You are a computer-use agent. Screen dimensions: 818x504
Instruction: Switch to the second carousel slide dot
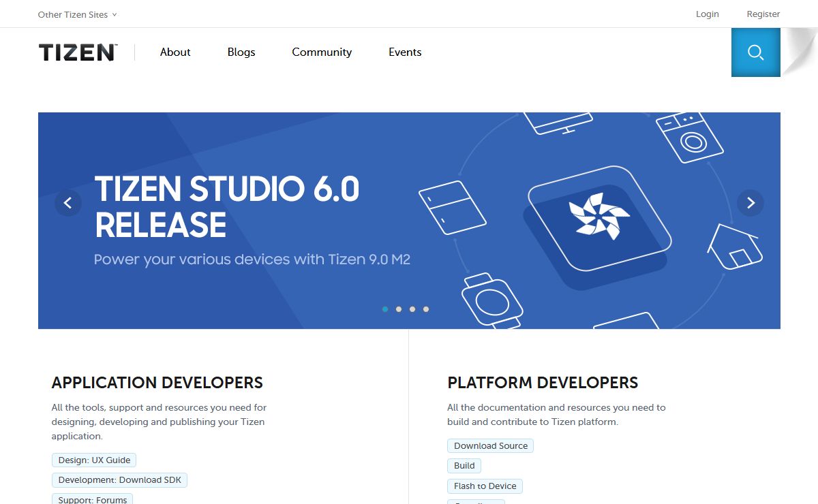coord(399,309)
